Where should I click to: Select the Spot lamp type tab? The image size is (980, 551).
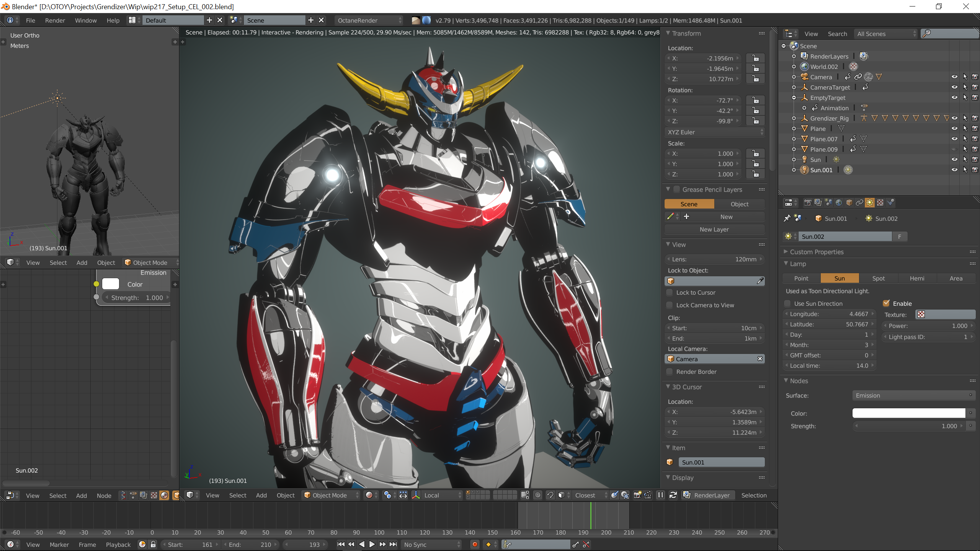tap(878, 278)
